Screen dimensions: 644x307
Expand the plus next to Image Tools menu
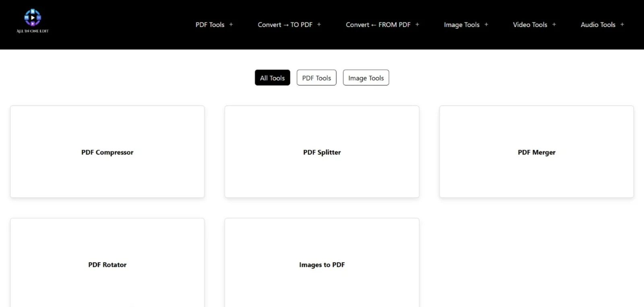(486, 25)
